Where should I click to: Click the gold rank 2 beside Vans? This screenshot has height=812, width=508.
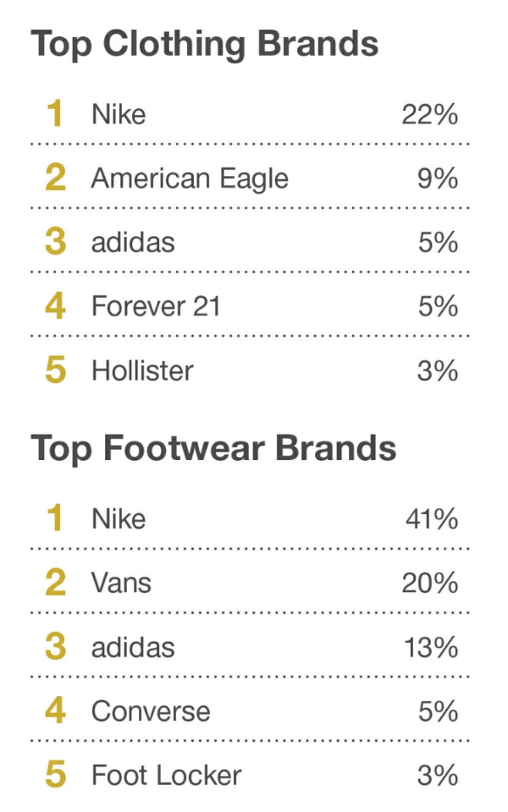pos(55,583)
